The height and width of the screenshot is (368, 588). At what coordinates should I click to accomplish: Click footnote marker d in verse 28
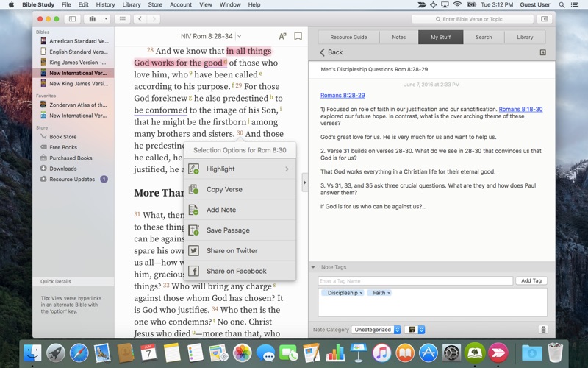pyautogui.click(x=226, y=61)
